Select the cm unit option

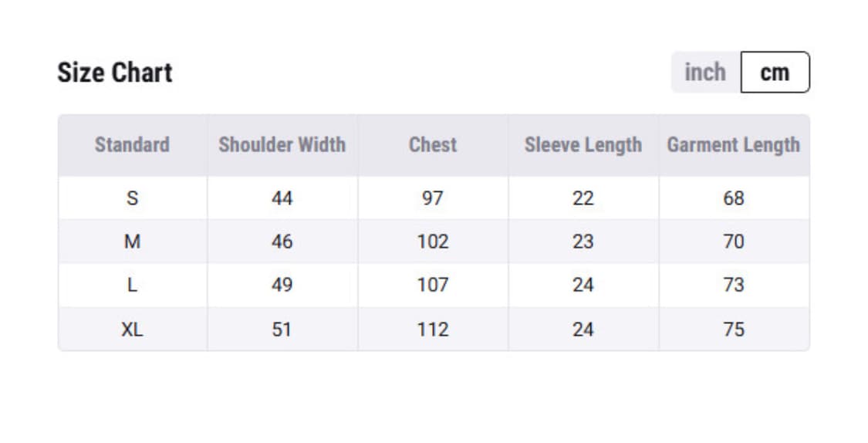click(775, 73)
